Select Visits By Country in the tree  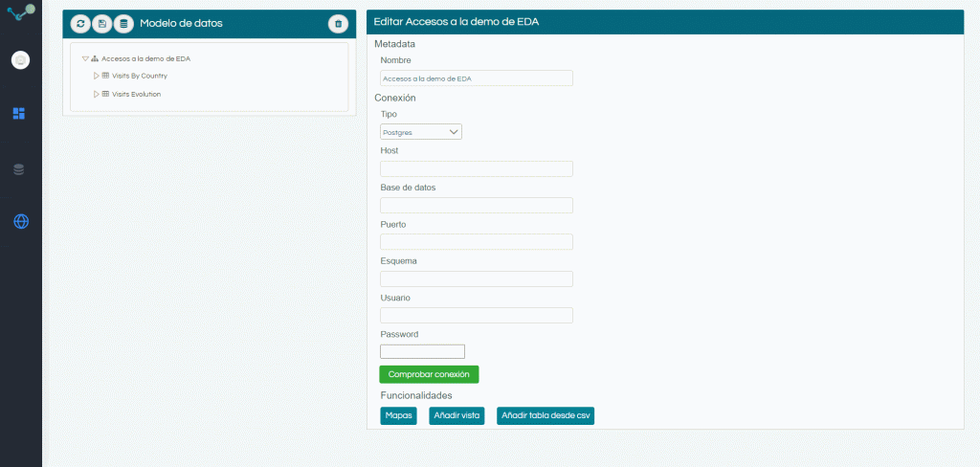pyautogui.click(x=140, y=76)
